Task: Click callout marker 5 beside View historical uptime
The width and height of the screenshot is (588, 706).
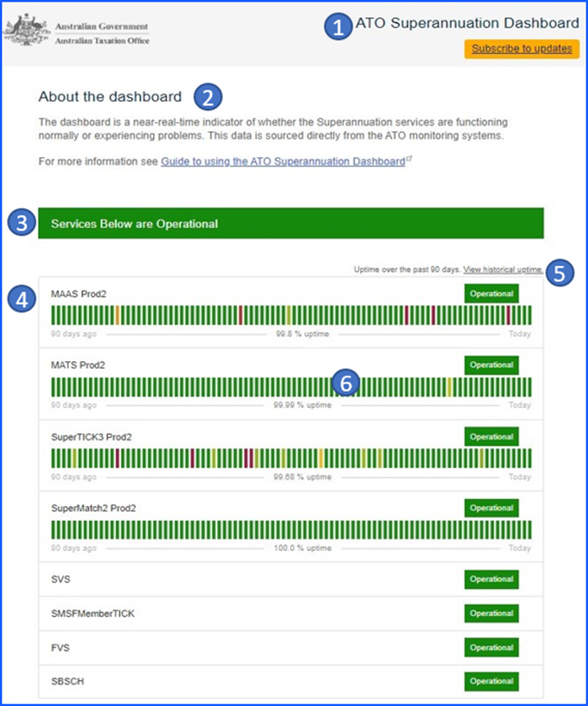Action: pos(559,272)
